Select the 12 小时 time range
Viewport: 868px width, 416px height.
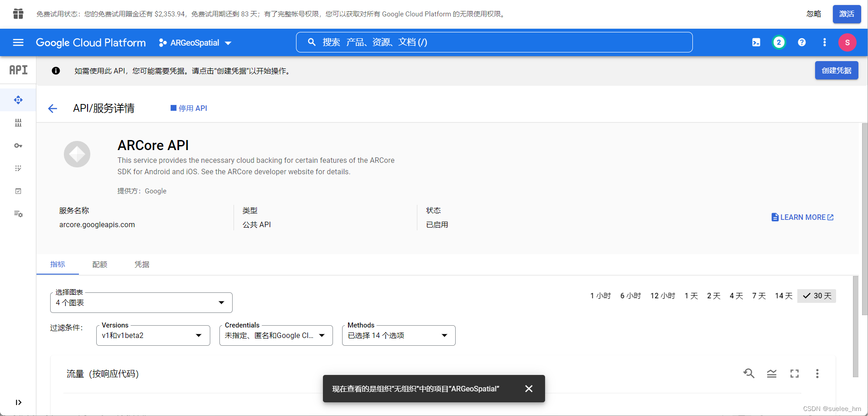[663, 296]
